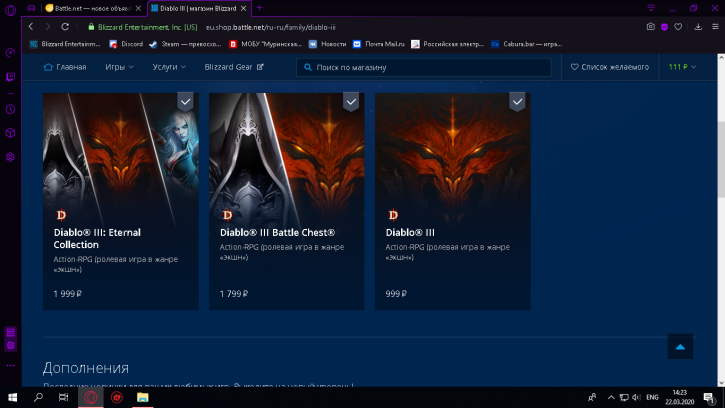Open Settings from the sidebar gear icon
725x408 pixels.
tap(10, 157)
